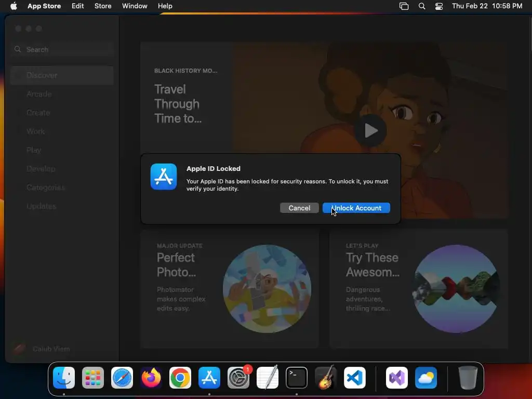532x399 pixels.
Task: Open Firefox from the Dock
Action: coord(151,378)
